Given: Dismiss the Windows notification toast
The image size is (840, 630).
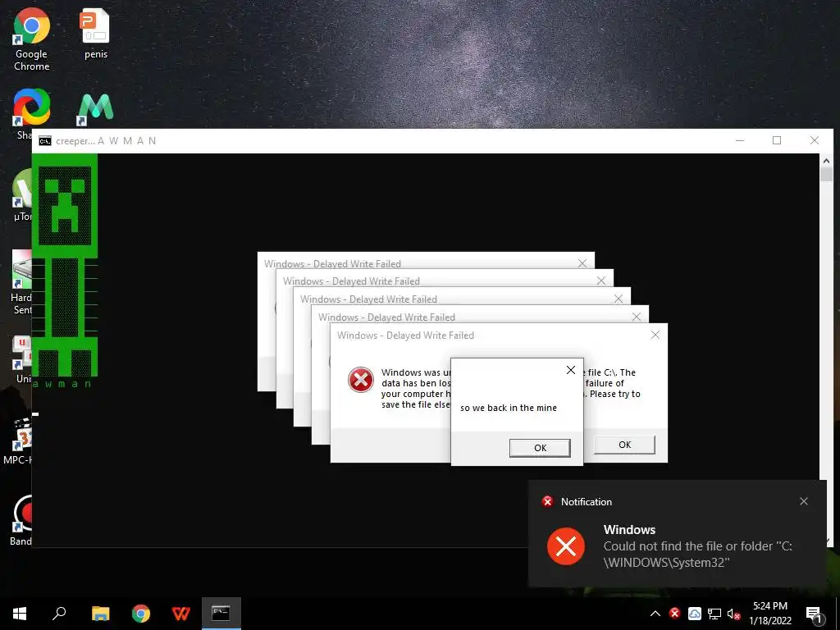Looking at the screenshot, I should click(804, 501).
